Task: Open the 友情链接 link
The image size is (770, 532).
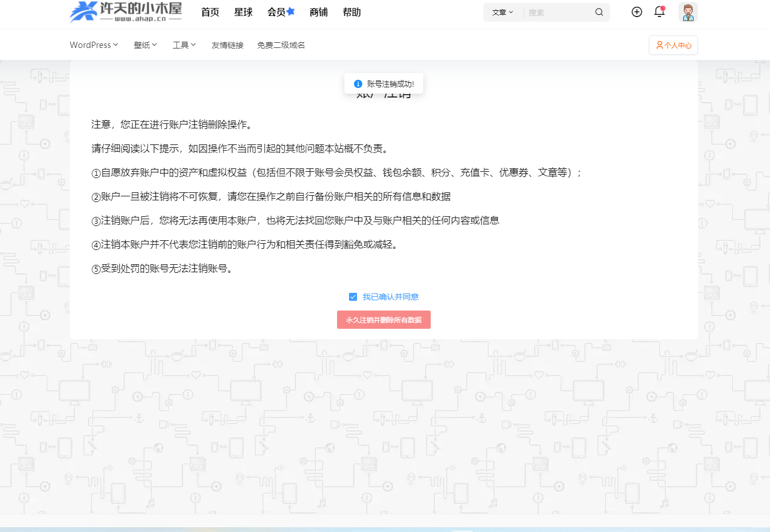Action: click(227, 45)
